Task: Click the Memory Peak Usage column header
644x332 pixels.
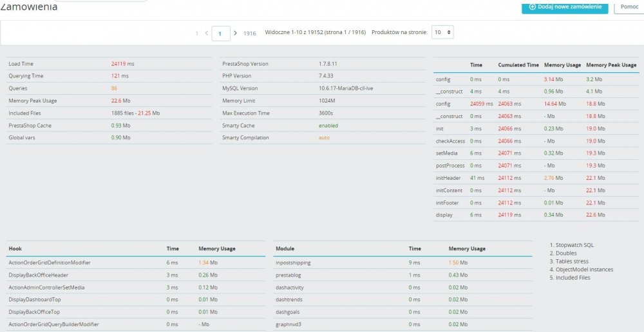Action: (x=611, y=65)
